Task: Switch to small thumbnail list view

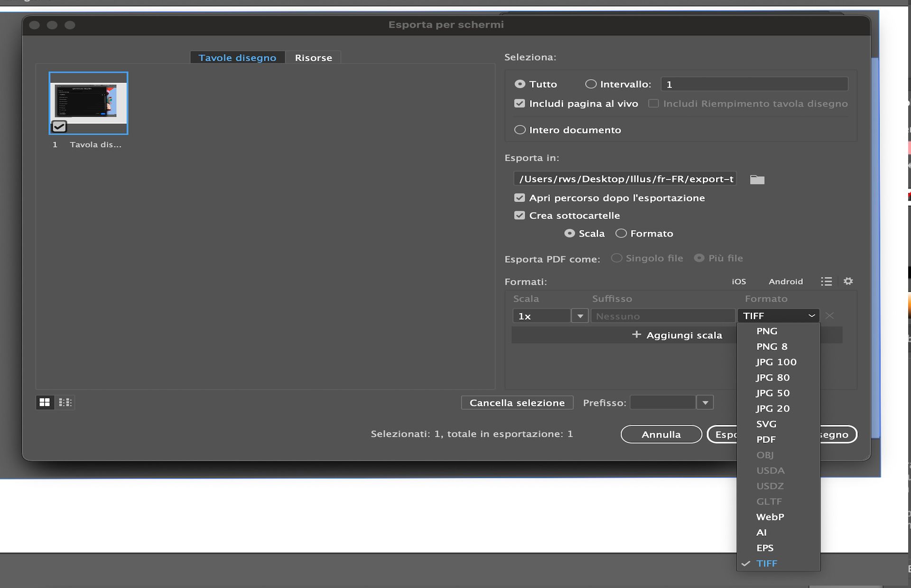Action: [65, 402]
